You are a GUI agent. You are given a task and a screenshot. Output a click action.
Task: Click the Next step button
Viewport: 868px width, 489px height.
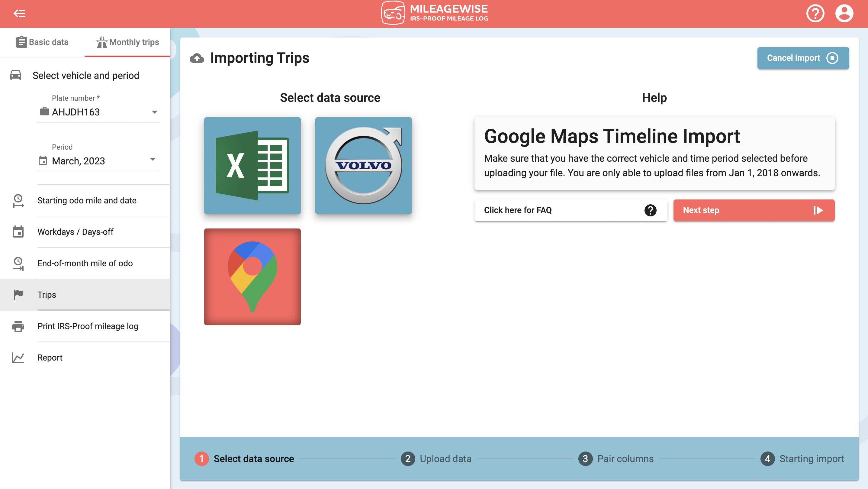click(754, 210)
